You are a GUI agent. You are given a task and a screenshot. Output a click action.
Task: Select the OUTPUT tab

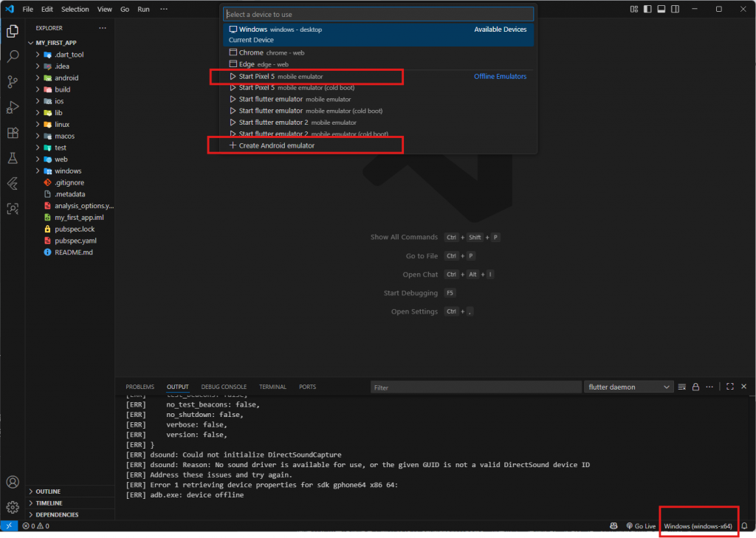(x=177, y=387)
